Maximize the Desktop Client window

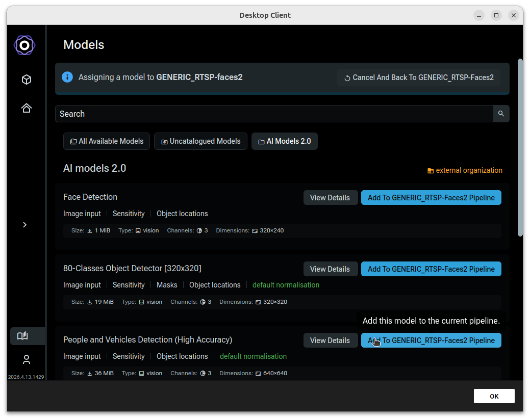pyautogui.click(x=496, y=15)
